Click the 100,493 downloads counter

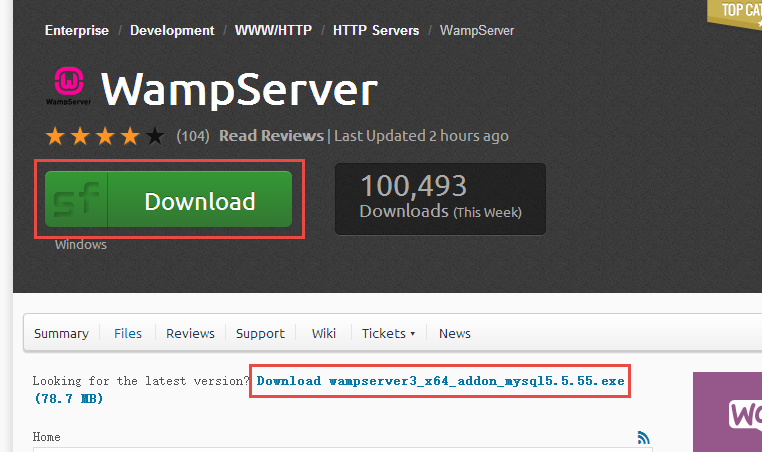440,199
